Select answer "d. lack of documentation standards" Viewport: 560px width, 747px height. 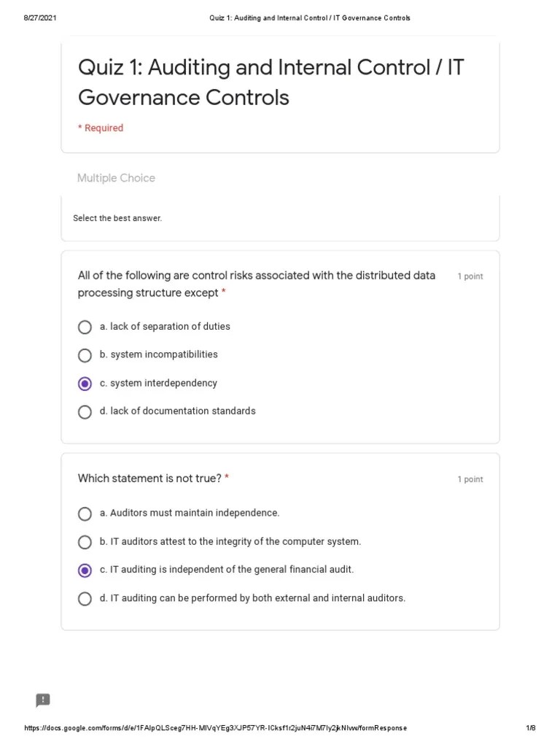coord(85,411)
